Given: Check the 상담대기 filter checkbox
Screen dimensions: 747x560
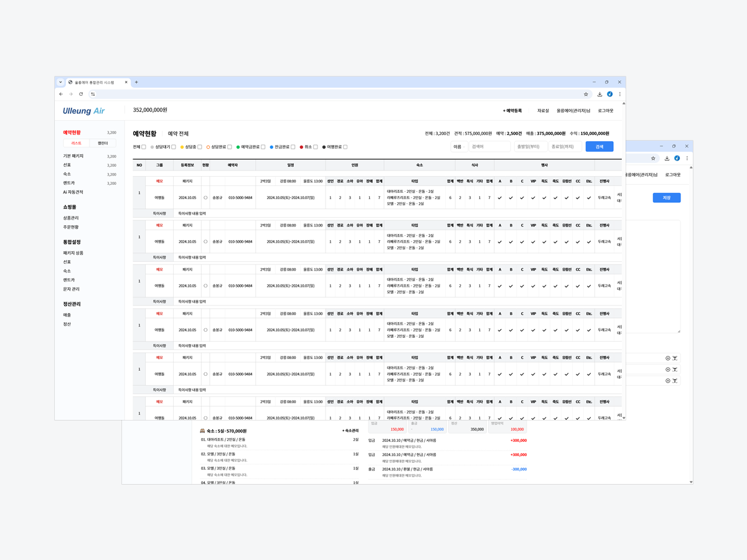Looking at the screenshot, I should pos(174,147).
